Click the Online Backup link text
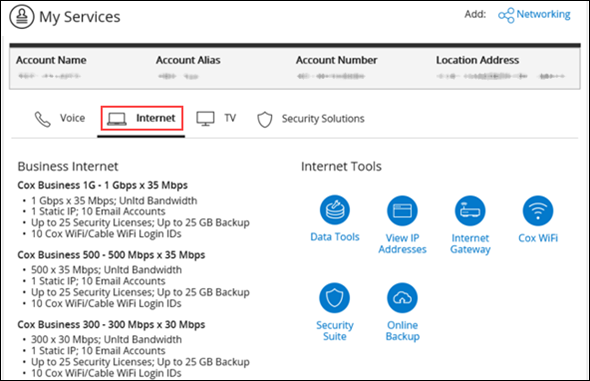The width and height of the screenshot is (590, 381). point(403,331)
